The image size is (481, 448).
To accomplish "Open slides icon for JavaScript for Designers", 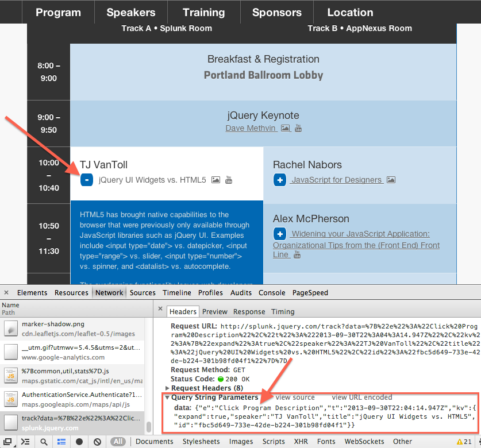I will [391, 180].
